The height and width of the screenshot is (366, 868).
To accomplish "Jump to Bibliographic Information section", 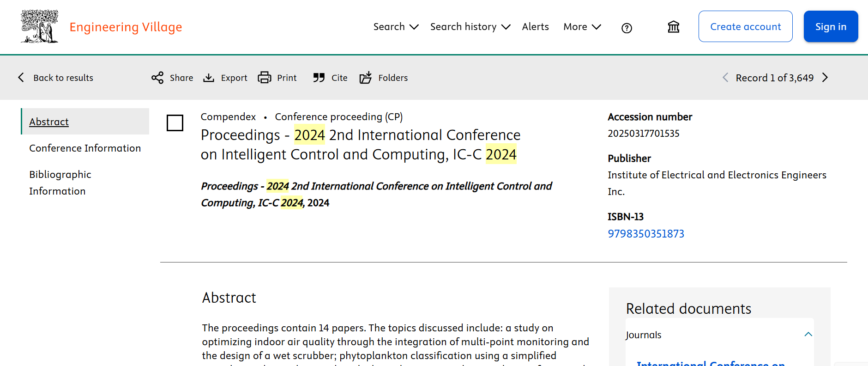I will click(60, 183).
